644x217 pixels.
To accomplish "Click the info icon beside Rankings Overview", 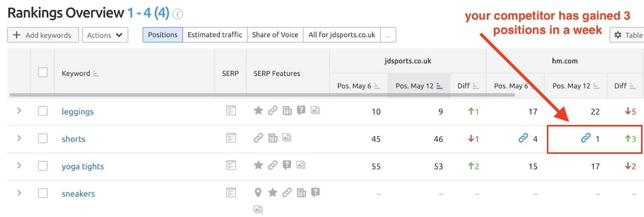I will tap(178, 14).
